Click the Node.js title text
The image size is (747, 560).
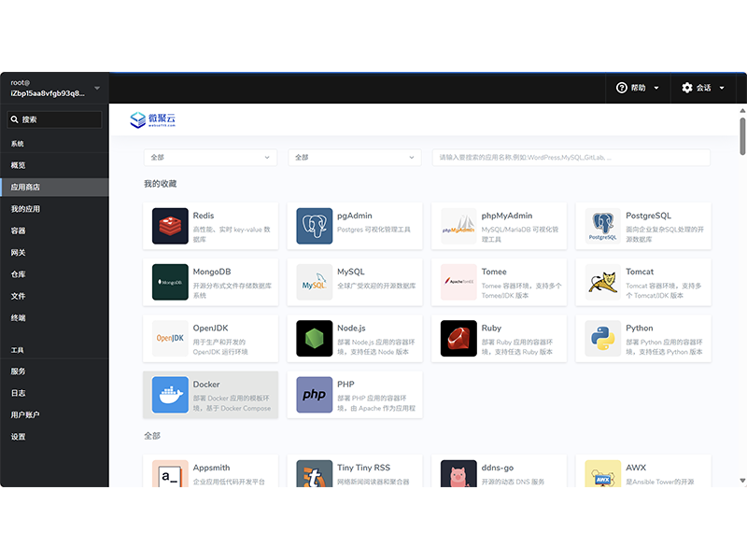[351, 329]
